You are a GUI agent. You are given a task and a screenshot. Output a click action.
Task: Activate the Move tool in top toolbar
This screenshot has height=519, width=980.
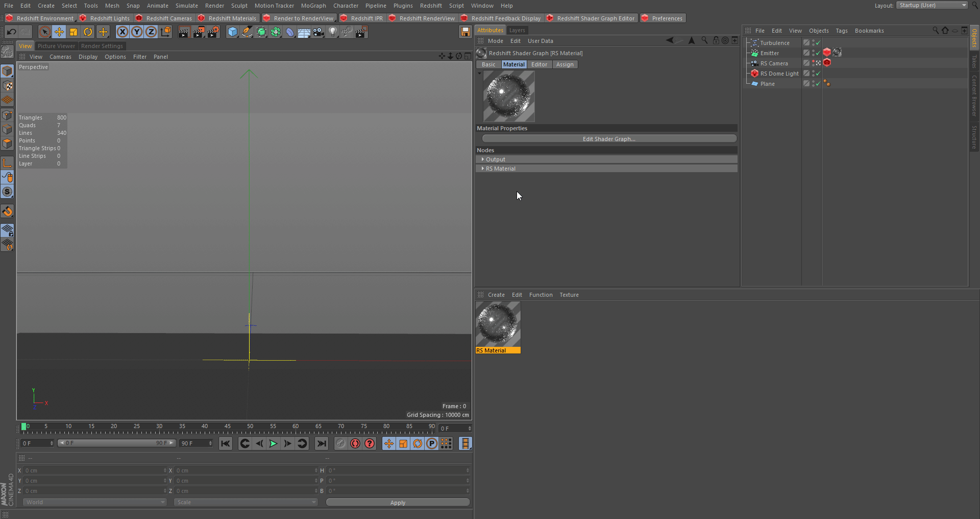59,32
